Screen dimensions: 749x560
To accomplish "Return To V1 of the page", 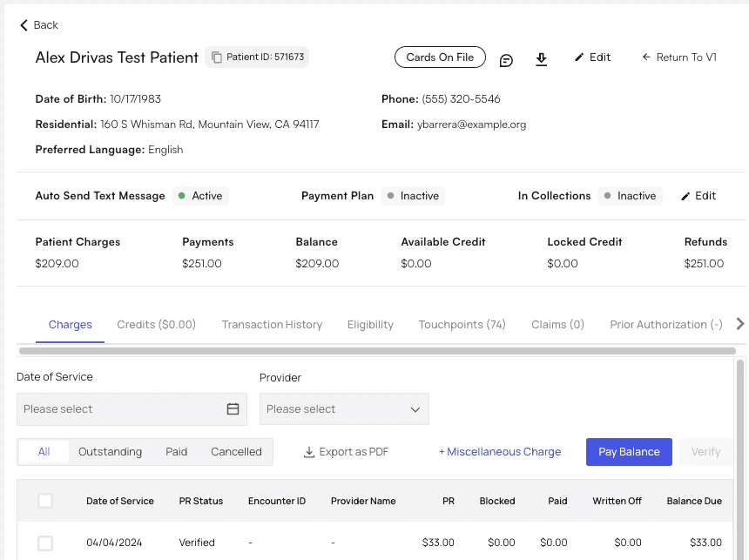I will coord(679,57).
